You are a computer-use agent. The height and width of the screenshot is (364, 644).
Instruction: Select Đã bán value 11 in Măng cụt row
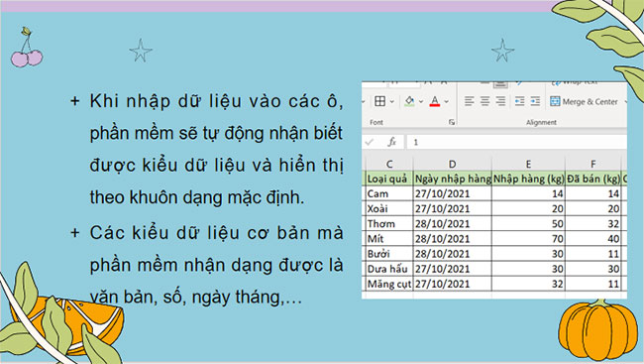click(x=593, y=284)
